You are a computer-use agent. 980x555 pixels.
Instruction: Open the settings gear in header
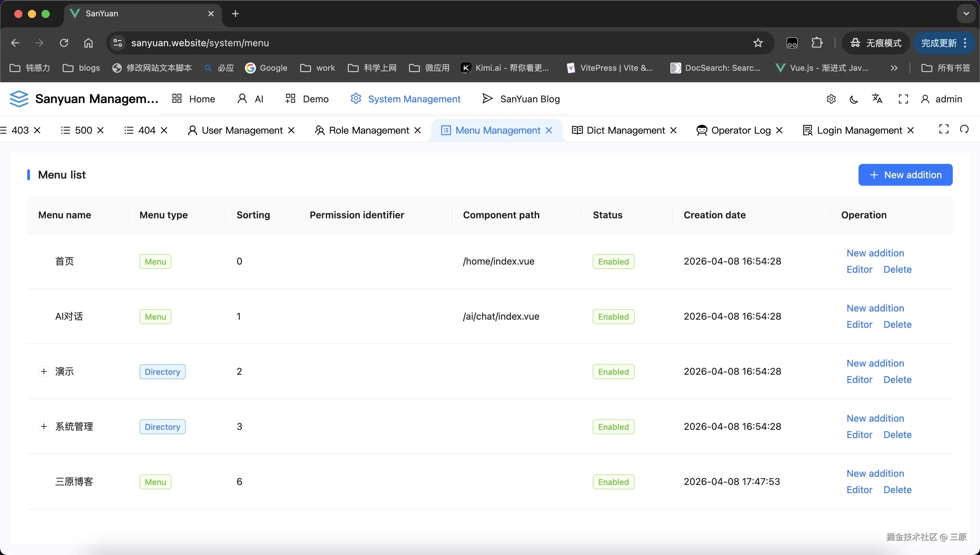point(831,99)
